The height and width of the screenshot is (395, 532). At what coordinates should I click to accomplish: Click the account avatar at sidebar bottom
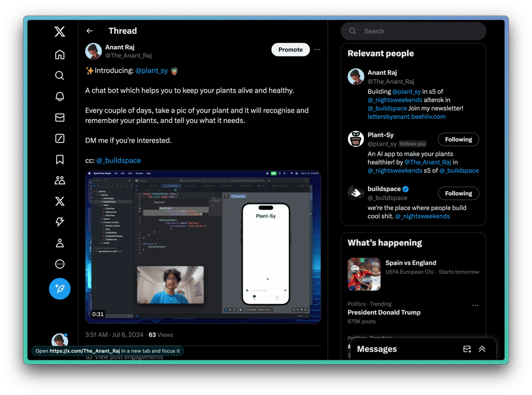(x=60, y=340)
